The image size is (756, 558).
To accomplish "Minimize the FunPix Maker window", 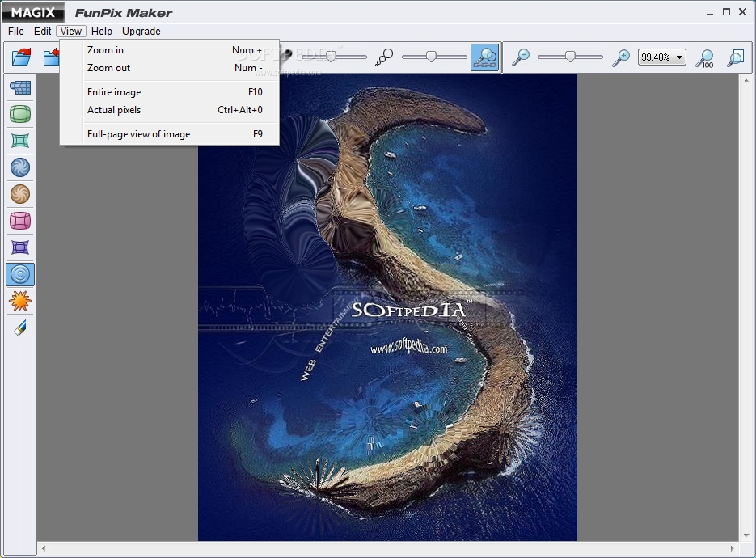I will (x=710, y=13).
